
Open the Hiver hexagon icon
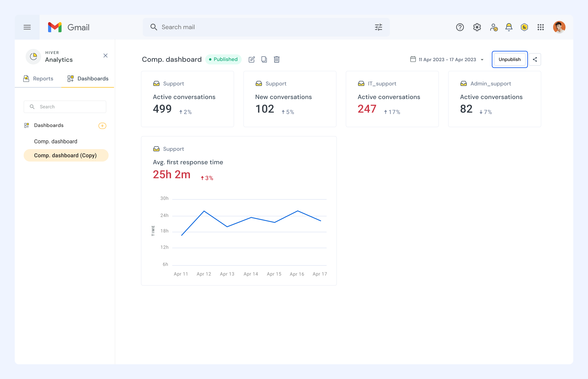point(524,27)
